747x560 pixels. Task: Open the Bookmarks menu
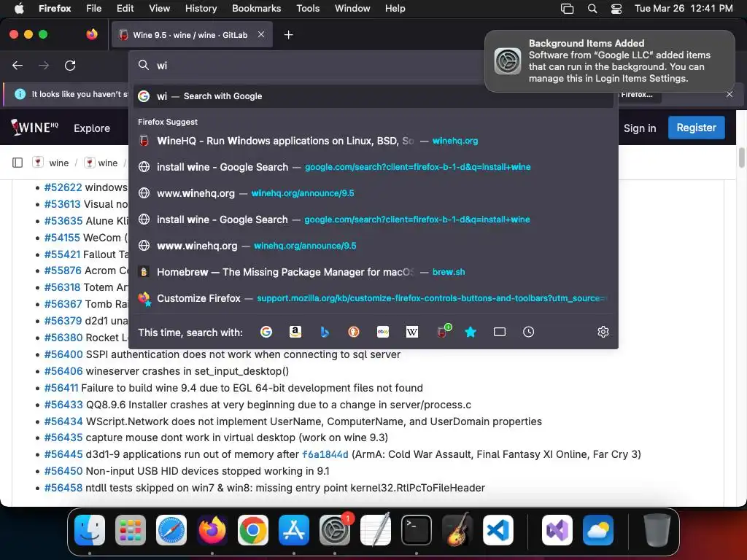(x=256, y=9)
